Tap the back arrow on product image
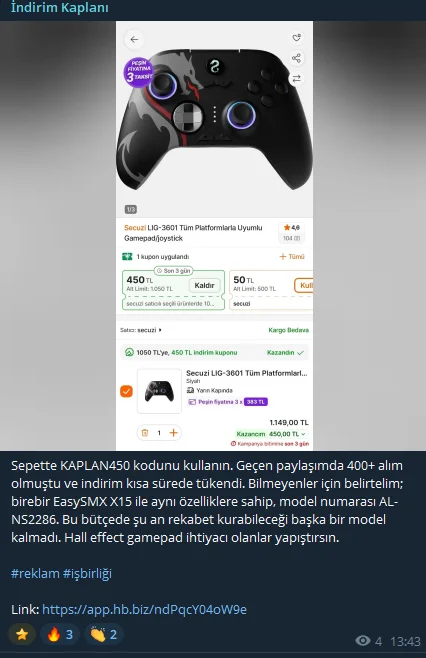 (x=134, y=39)
